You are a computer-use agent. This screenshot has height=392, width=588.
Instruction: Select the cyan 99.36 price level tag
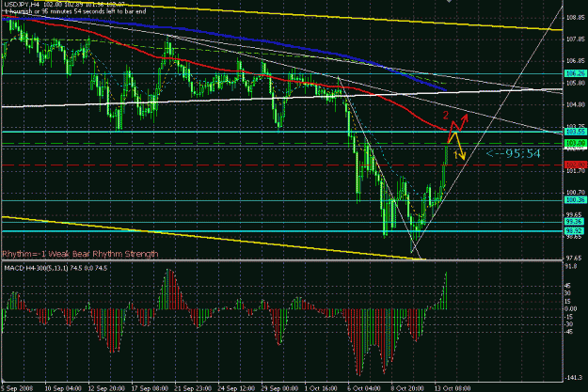pos(575,222)
